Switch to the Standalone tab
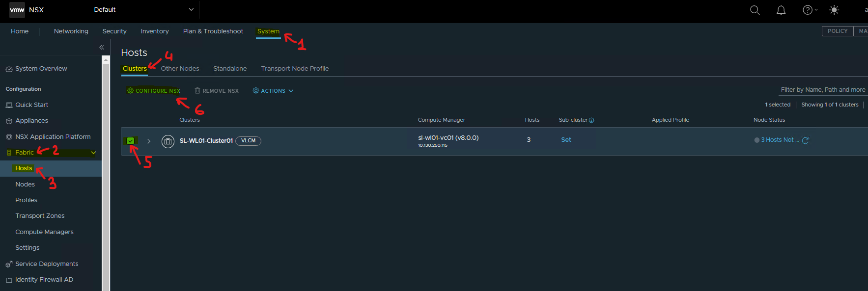 pos(230,69)
